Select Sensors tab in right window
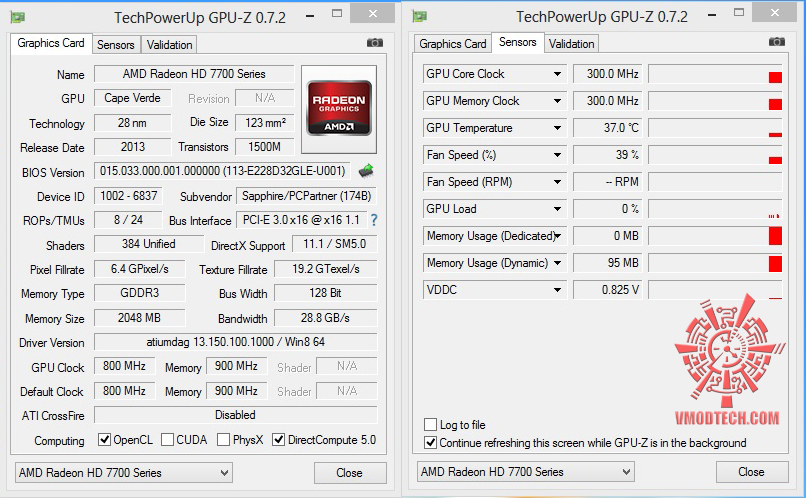The height and width of the screenshot is (498, 806). pyautogui.click(x=518, y=42)
